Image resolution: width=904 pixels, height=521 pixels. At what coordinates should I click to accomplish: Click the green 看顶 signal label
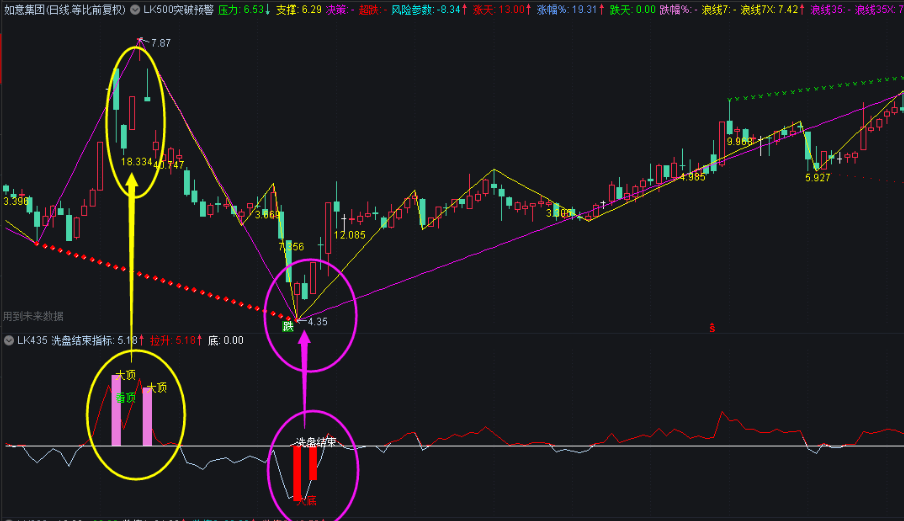(126, 398)
